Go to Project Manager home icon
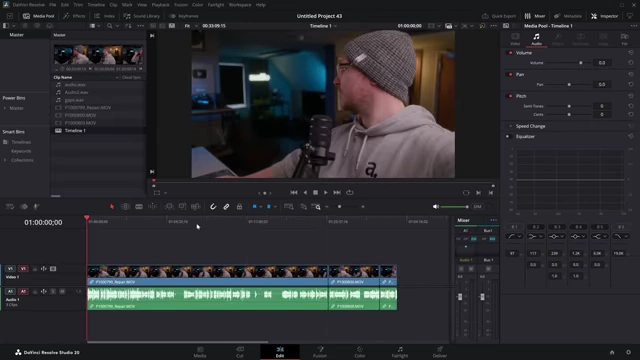The image size is (640, 360). coord(612,352)
